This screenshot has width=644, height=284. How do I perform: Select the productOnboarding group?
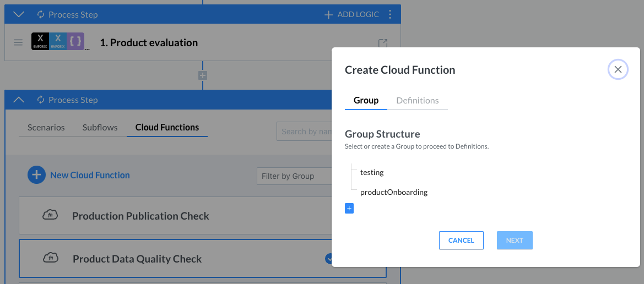point(393,192)
